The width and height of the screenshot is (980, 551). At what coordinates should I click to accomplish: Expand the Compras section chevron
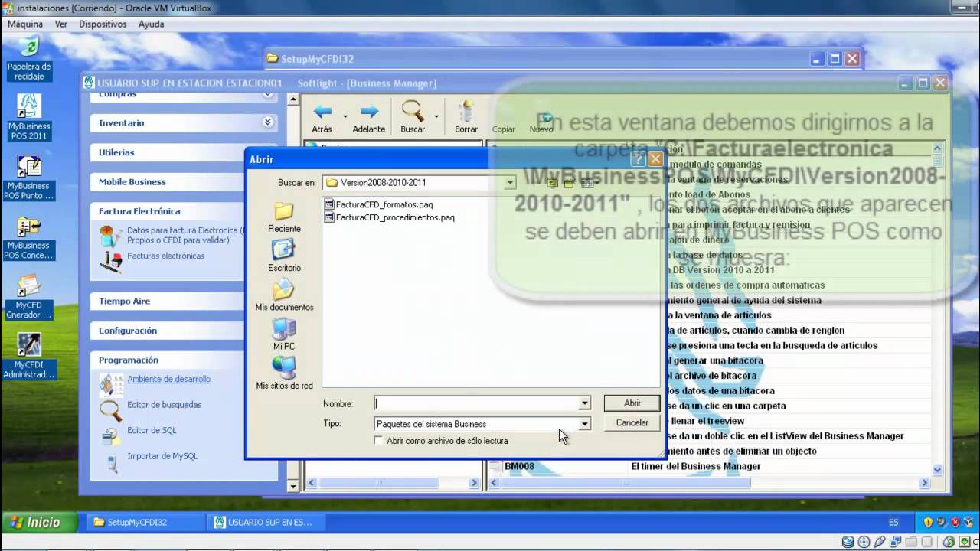point(267,95)
